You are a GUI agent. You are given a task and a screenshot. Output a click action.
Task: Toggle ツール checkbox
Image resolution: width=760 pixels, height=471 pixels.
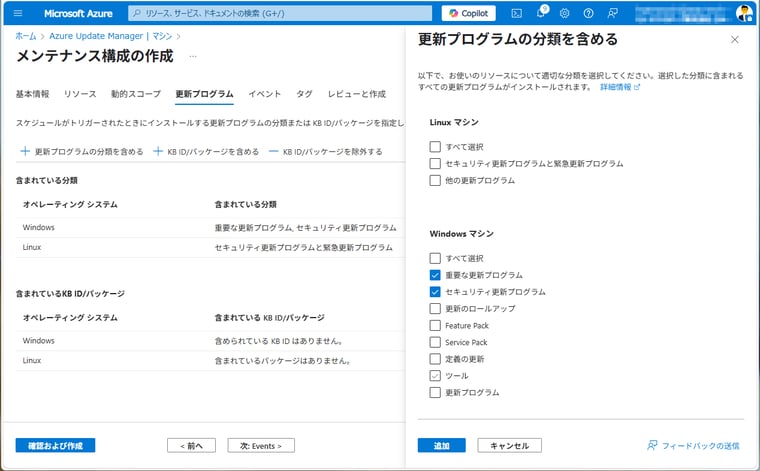435,376
